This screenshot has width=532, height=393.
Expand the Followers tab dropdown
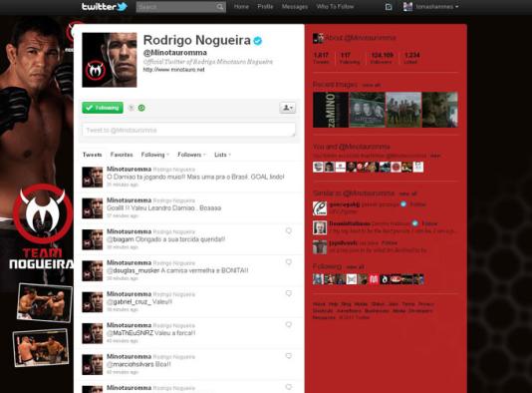tap(191, 155)
